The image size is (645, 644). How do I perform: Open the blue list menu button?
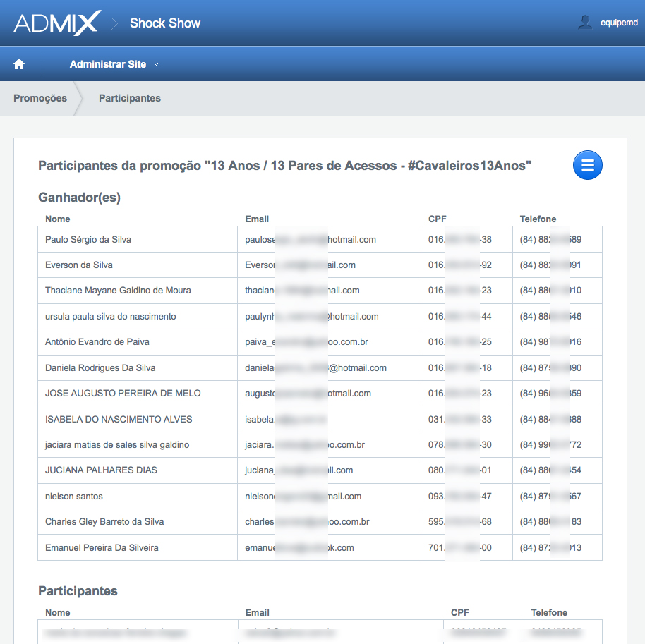click(x=587, y=166)
